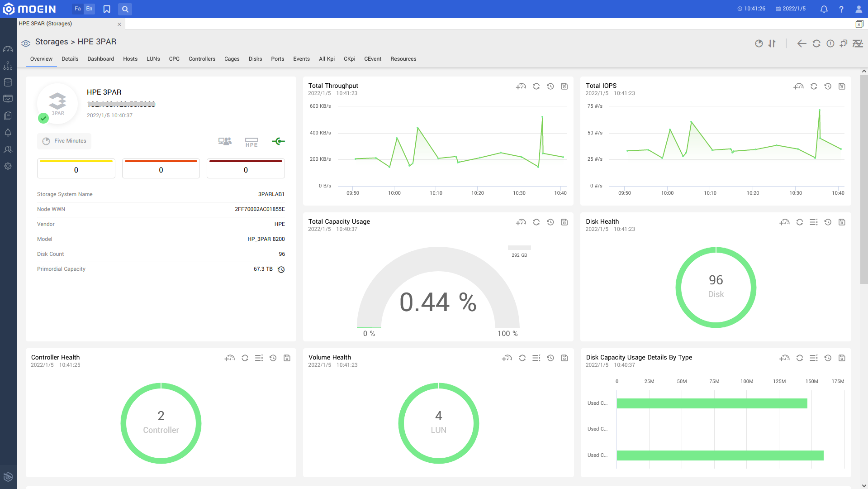The width and height of the screenshot is (868, 489).
Task: Click the green connection icon in device card
Action: pos(278,141)
